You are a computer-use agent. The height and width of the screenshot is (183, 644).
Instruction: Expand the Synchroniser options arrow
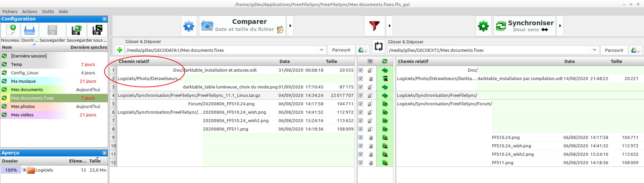pos(560,26)
